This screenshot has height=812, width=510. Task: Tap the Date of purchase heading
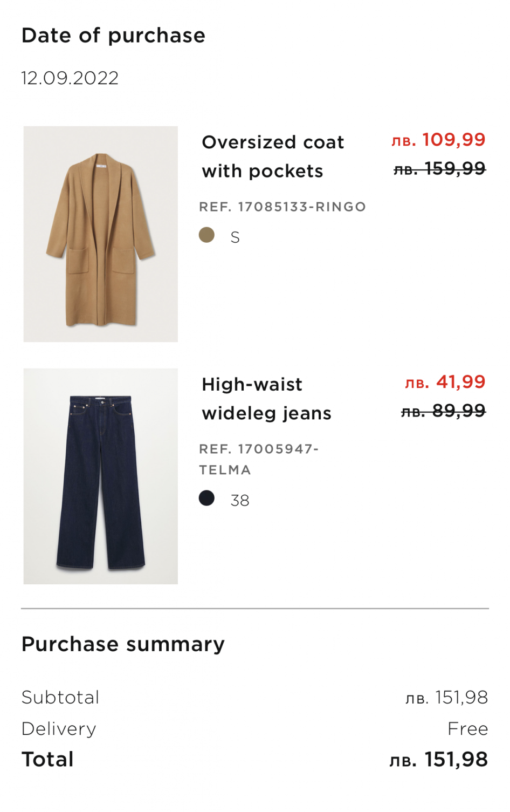click(113, 36)
